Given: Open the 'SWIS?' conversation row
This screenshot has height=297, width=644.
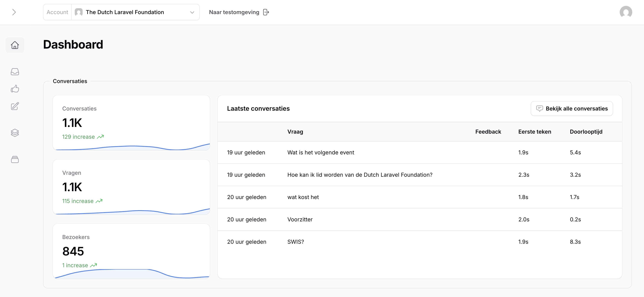Looking at the screenshot, I should coord(296,242).
